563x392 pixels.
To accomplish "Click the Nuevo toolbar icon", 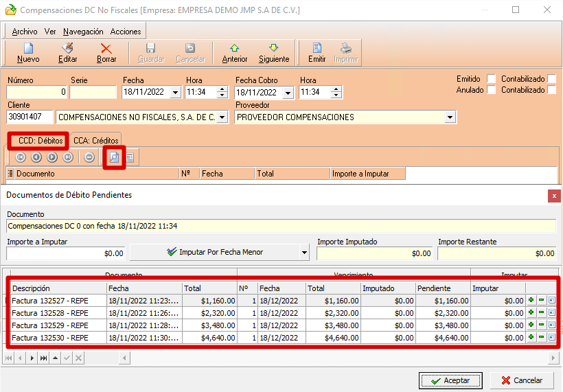I will pos(28,48).
